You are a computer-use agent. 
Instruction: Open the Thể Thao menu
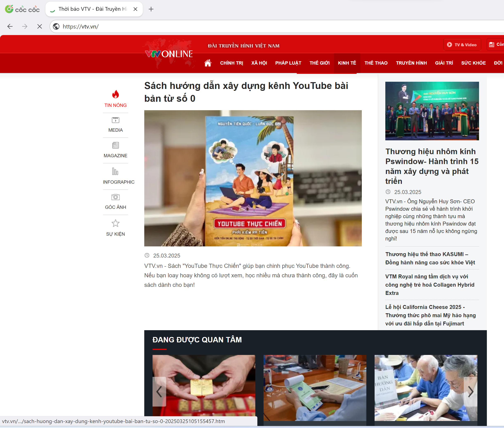[x=376, y=63]
